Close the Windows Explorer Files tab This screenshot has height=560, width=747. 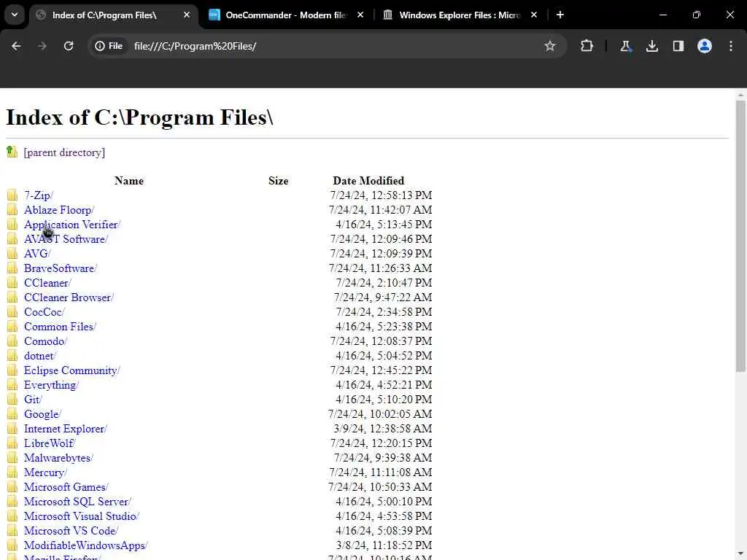pyautogui.click(x=534, y=15)
